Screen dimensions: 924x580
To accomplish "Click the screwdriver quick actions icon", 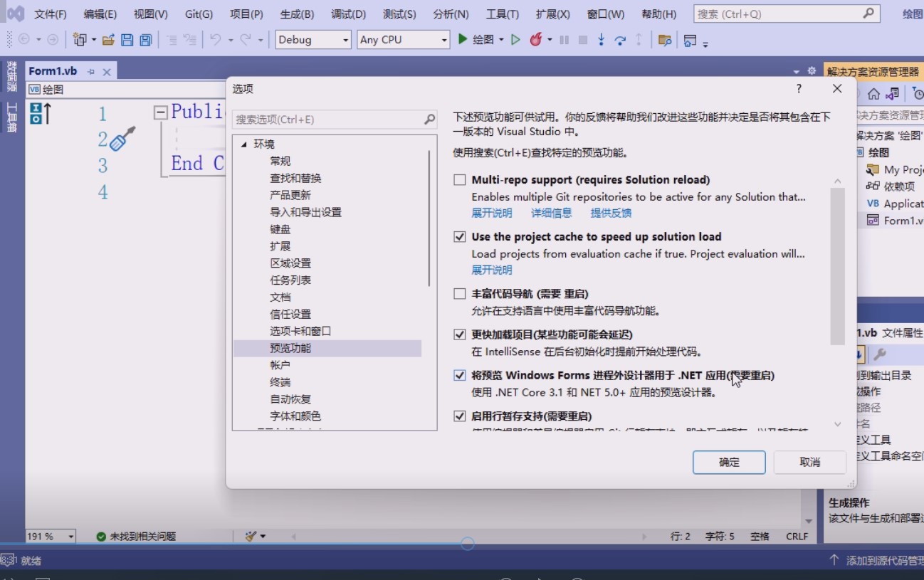I will [123, 138].
